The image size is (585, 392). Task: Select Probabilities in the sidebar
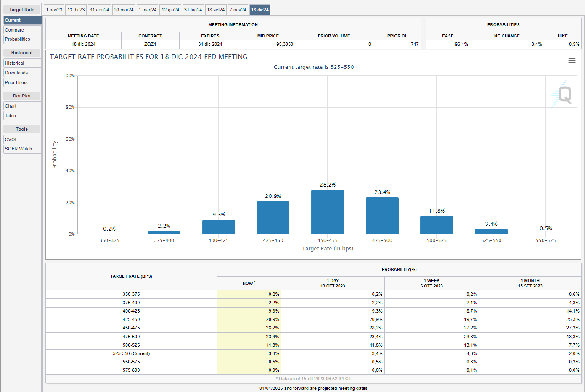pos(22,39)
